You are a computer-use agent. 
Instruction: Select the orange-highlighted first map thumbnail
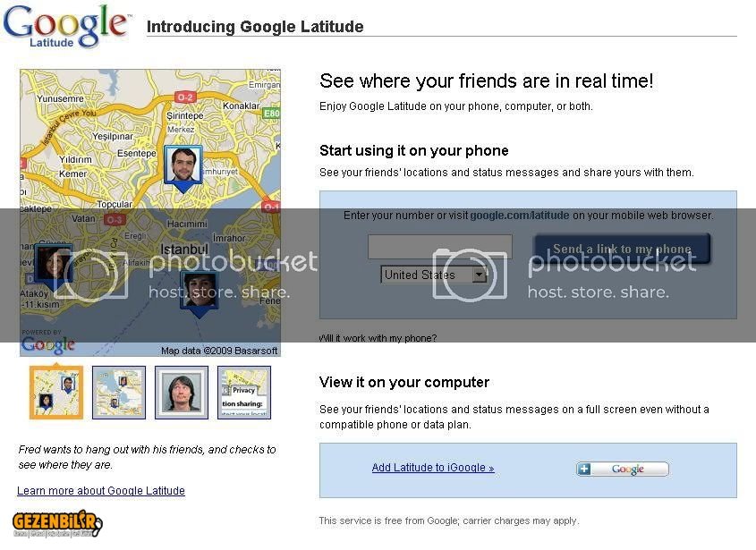[56, 393]
